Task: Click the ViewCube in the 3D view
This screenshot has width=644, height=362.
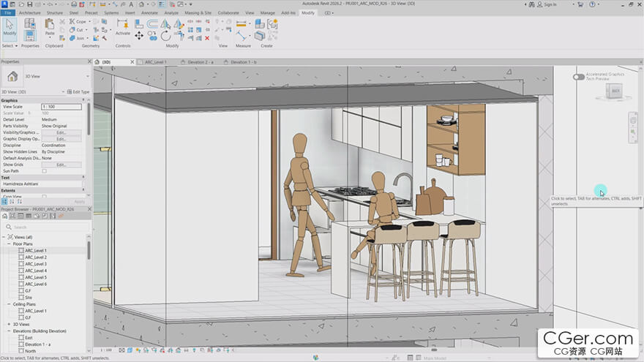Action: 615,91
